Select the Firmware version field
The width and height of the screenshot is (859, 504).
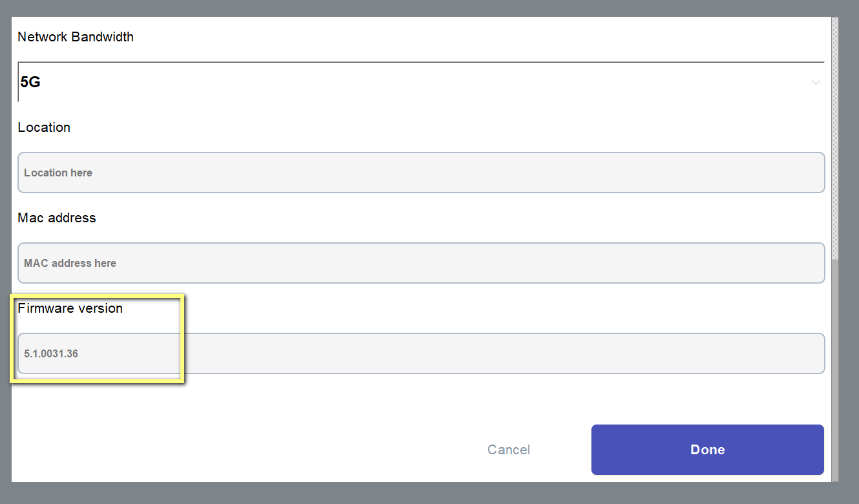pyautogui.click(x=420, y=353)
